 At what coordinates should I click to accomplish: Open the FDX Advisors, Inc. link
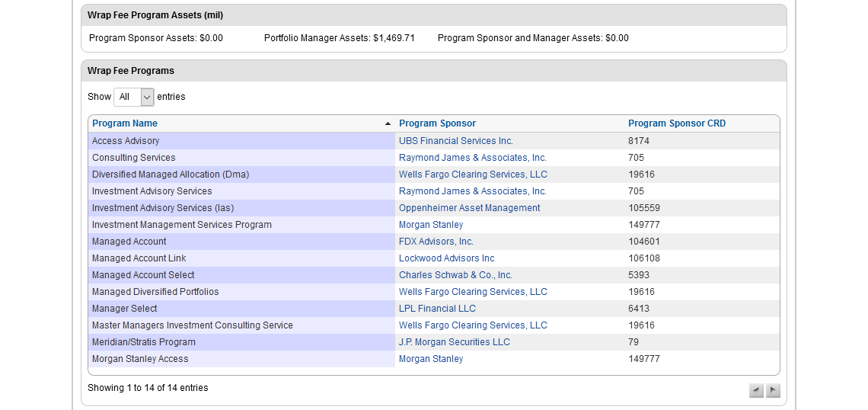pyautogui.click(x=436, y=242)
